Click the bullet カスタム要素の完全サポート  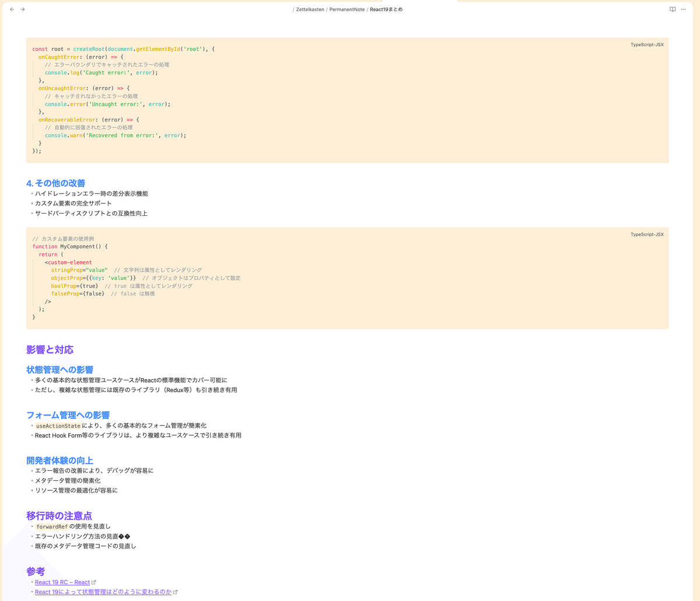tap(73, 204)
